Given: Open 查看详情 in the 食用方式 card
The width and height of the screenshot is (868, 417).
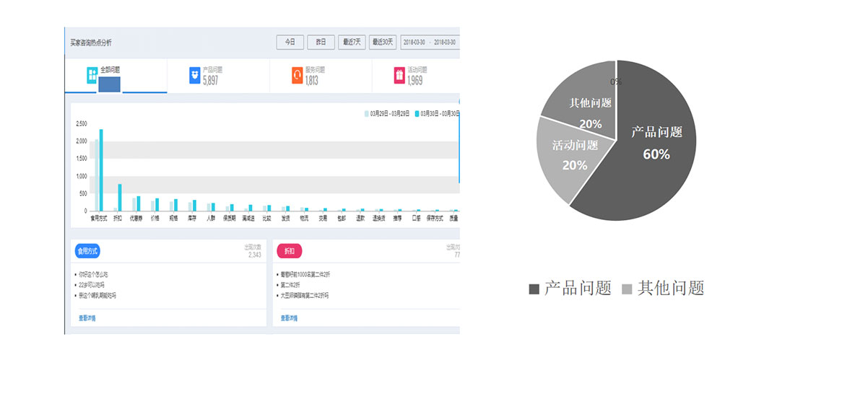Looking at the screenshot, I should coord(87,318).
